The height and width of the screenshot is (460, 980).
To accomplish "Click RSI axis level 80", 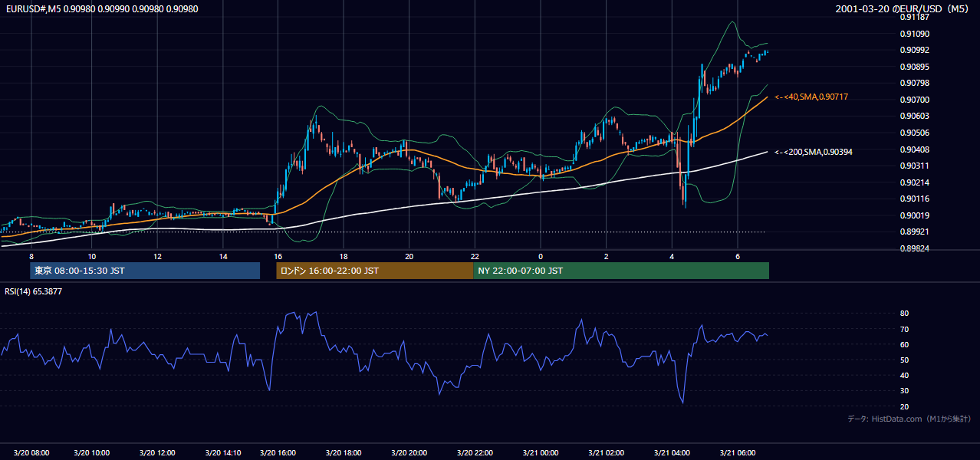I will [x=904, y=314].
